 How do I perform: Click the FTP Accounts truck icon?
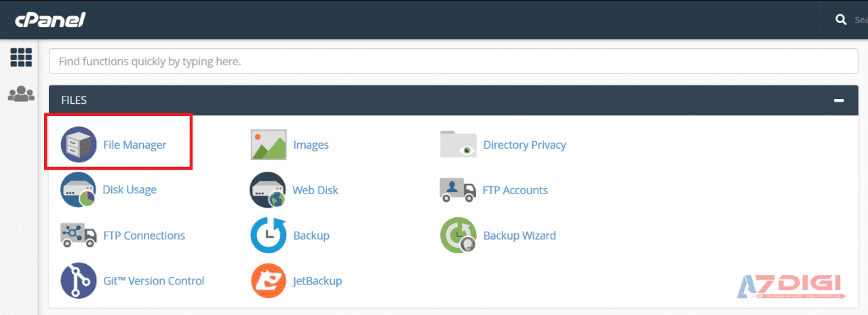(x=458, y=190)
